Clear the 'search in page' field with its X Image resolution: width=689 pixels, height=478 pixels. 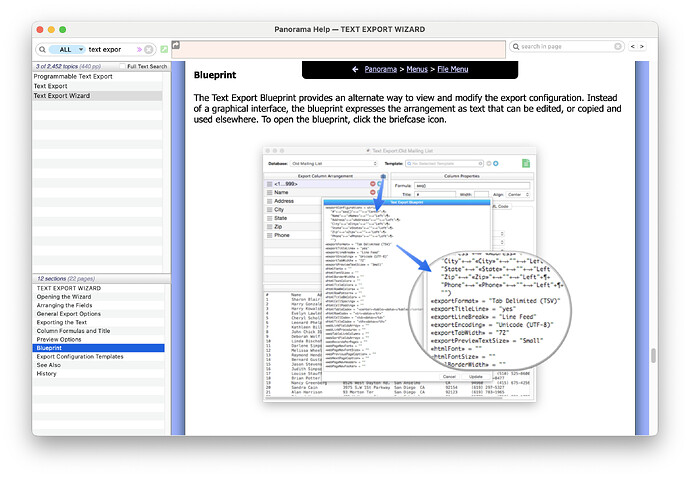pyautogui.click(x=618, y=47)
